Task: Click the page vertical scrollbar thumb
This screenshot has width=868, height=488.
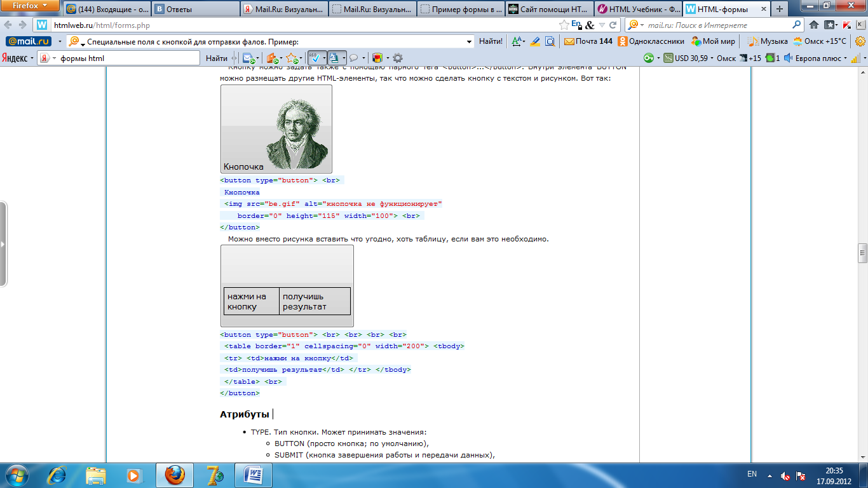Action: (862, 253)
